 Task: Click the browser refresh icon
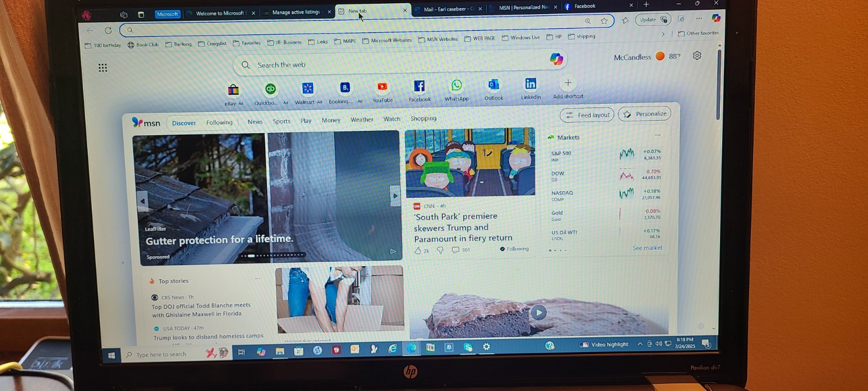[x=108, y=30]
